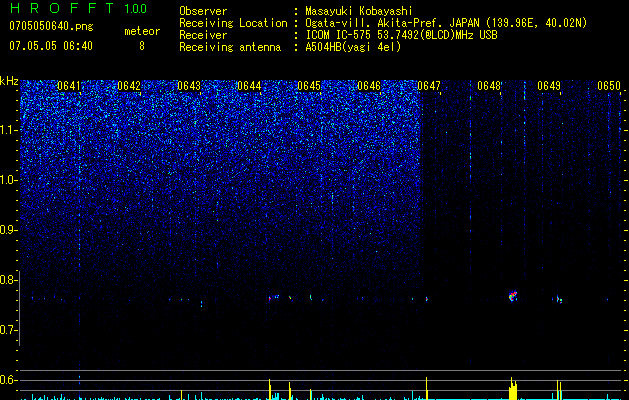Click the Observer label

point(203,11)
